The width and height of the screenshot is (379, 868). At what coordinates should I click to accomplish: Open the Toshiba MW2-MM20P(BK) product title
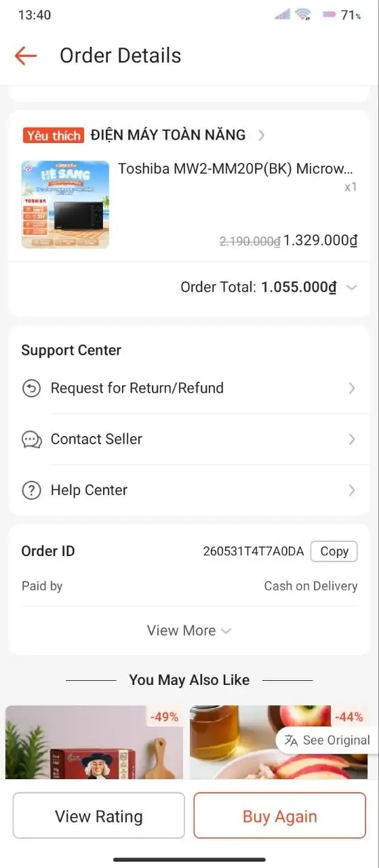tap(235, 169)
